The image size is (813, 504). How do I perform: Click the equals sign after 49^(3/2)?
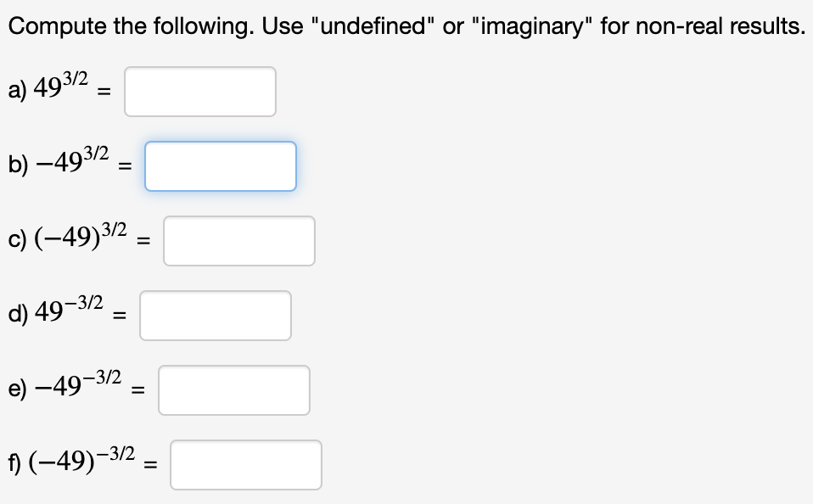point(104,92)
